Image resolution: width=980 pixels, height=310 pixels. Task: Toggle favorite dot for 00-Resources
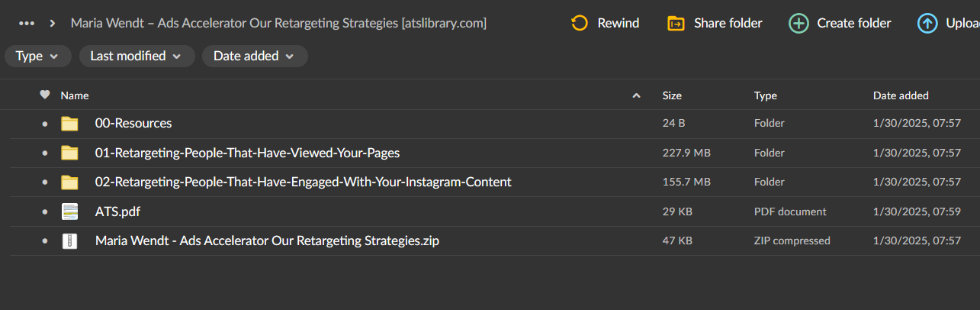pos(45,124)
